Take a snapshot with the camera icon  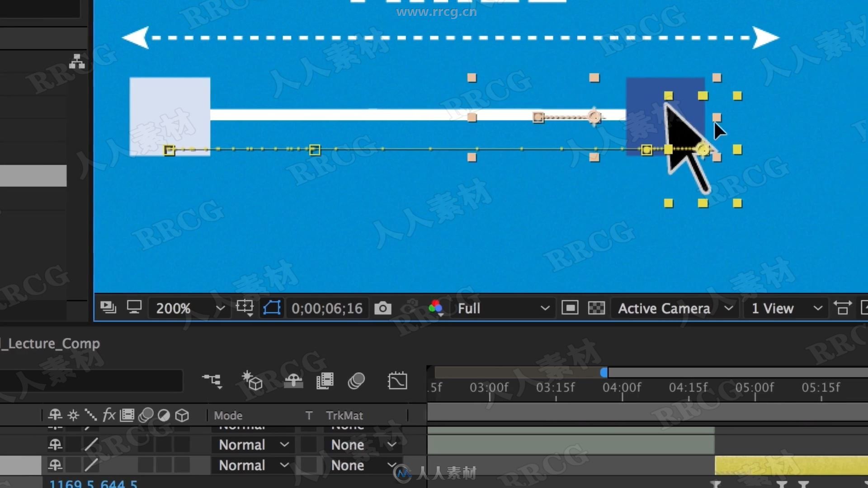coord(382,308)
